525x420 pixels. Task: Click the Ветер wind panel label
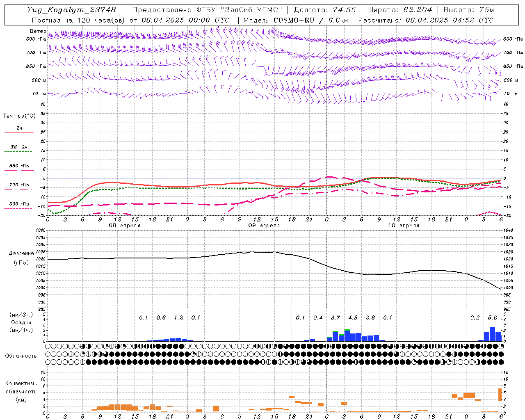click(38, 31)
